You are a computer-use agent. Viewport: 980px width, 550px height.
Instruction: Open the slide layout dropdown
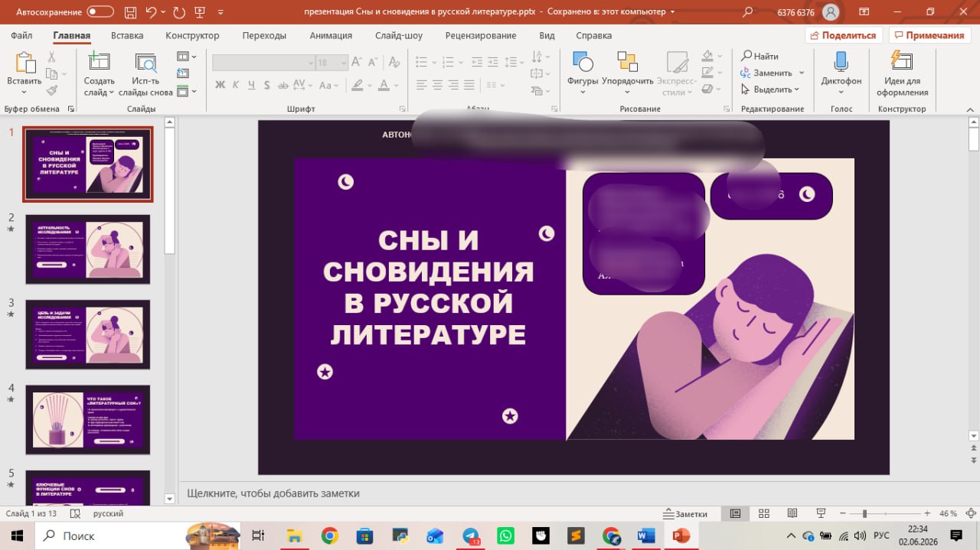tap(187, 57)
